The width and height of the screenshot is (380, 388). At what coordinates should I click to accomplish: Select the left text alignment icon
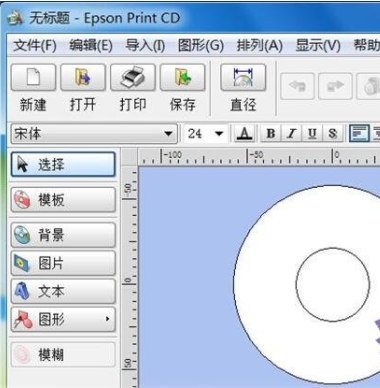coord(359,134)
